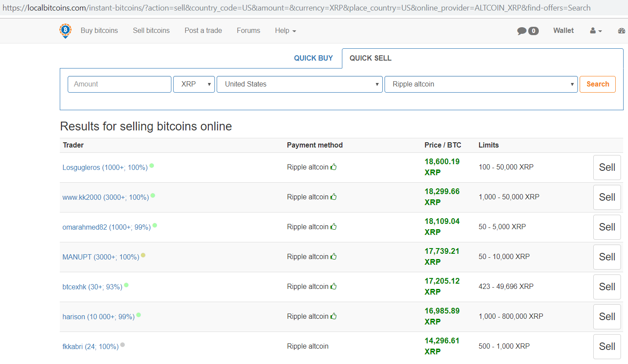This screenshot has width=628, height=364.
Task: Click the Price / BTC column header
Action: (x=443, y=145)
